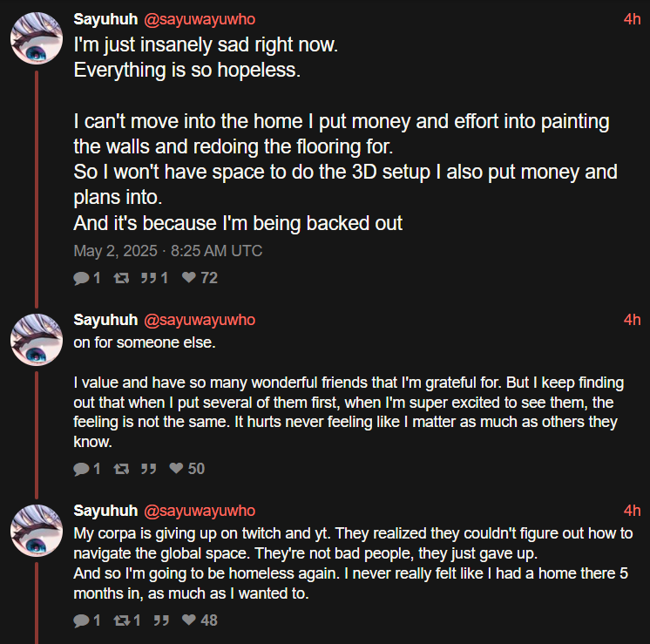This screenshot has width=650, height=644.
Task: Click @sayuwayuwho handle in first post
Action: 199,19
